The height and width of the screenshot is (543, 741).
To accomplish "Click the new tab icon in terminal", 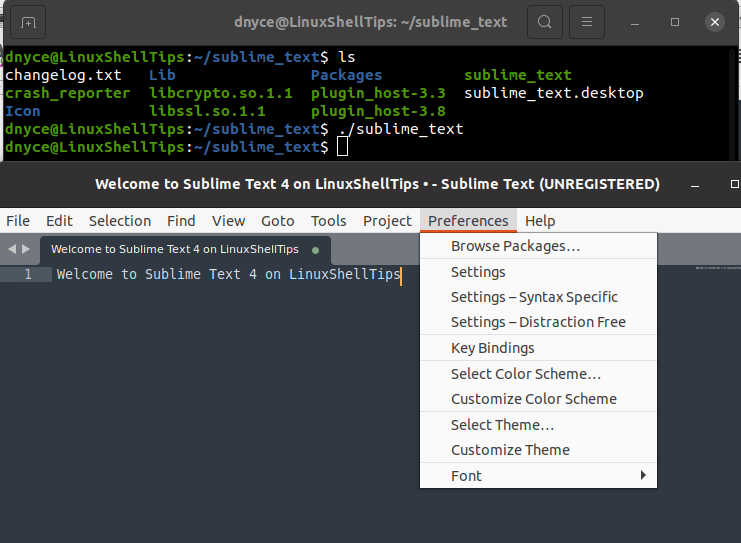I will [x=28, y=22].
